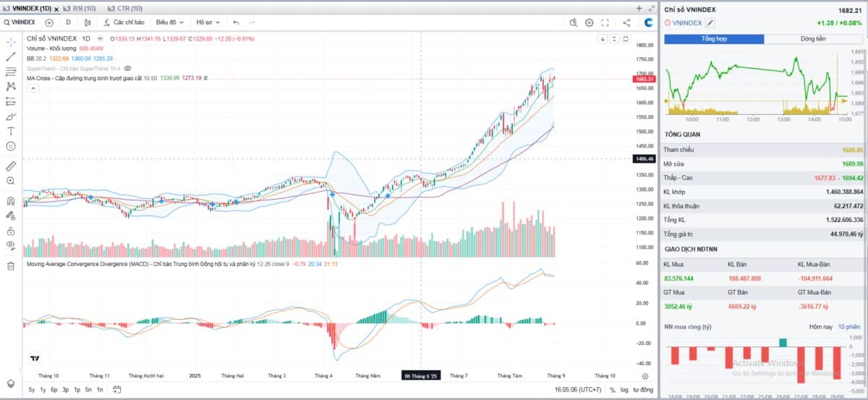Activate the zoom-in tool
This screenshot has height=400, width=868.
click(11, 181)
